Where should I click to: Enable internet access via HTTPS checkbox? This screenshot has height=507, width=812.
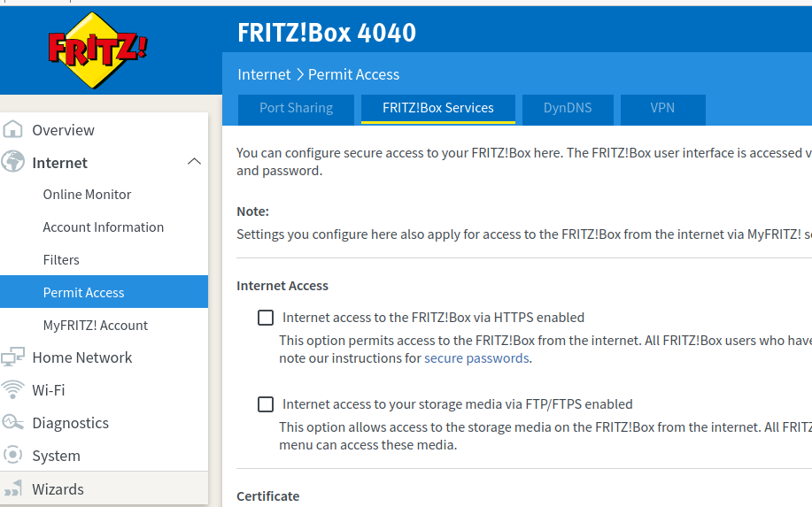[266, 318]
